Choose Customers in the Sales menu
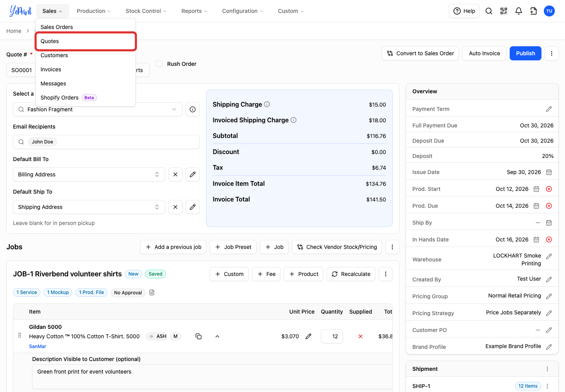The width and height of the screenshot is (565, 392). coord(86,55)
